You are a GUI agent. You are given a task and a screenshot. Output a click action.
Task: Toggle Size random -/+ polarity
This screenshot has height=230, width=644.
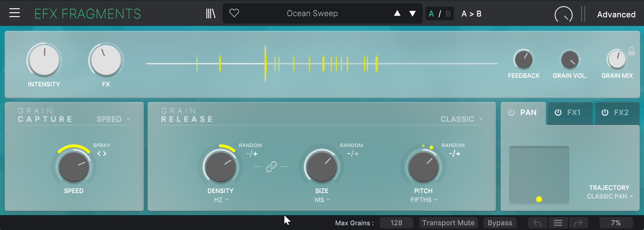pos(353,154)
